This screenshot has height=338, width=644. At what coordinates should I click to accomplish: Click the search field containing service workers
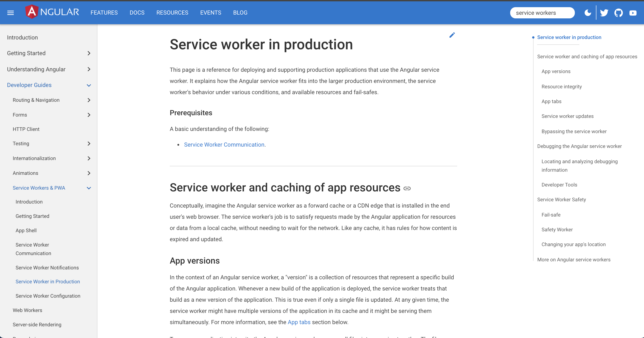[542, 13]
